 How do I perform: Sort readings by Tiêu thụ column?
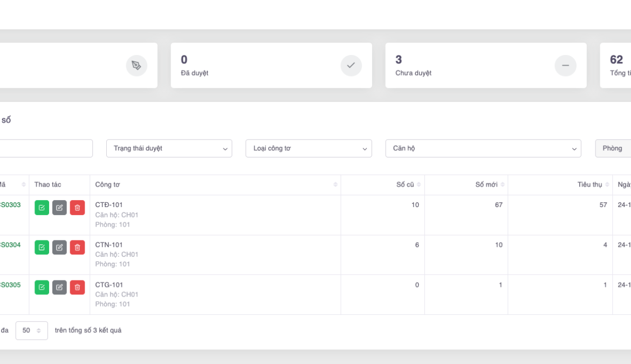tap(591, 185)
